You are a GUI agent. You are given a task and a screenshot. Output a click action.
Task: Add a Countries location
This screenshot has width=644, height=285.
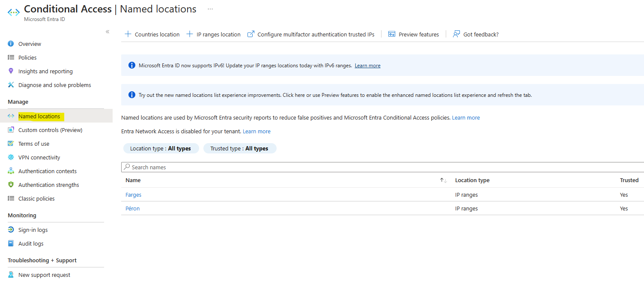[152, 34]
